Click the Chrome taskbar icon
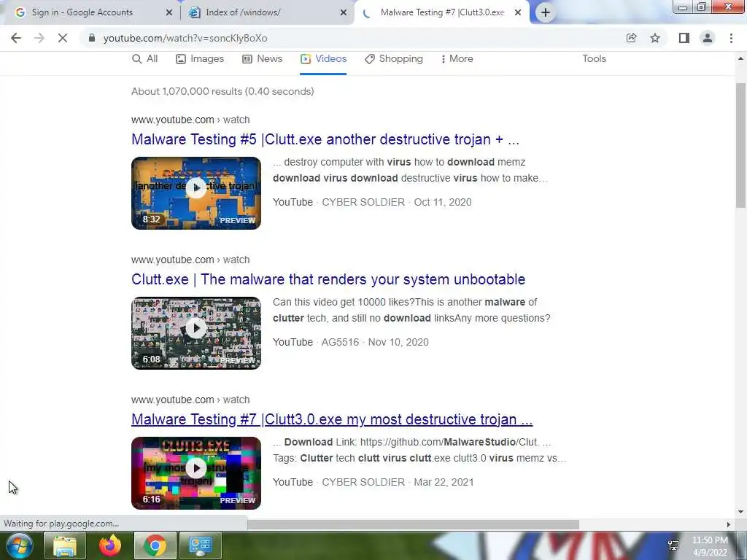Viewport: 747px width, 560px height. tap(155, 545)
